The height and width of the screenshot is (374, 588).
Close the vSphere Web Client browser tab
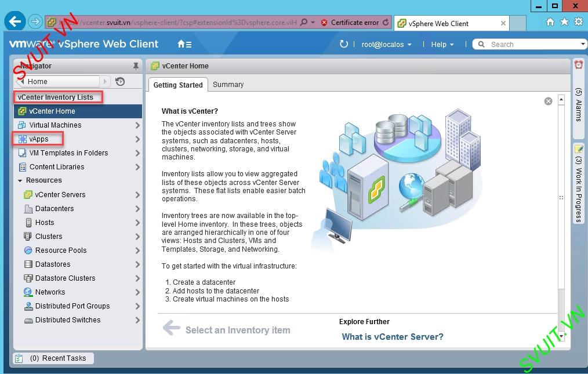coord(503,23)
